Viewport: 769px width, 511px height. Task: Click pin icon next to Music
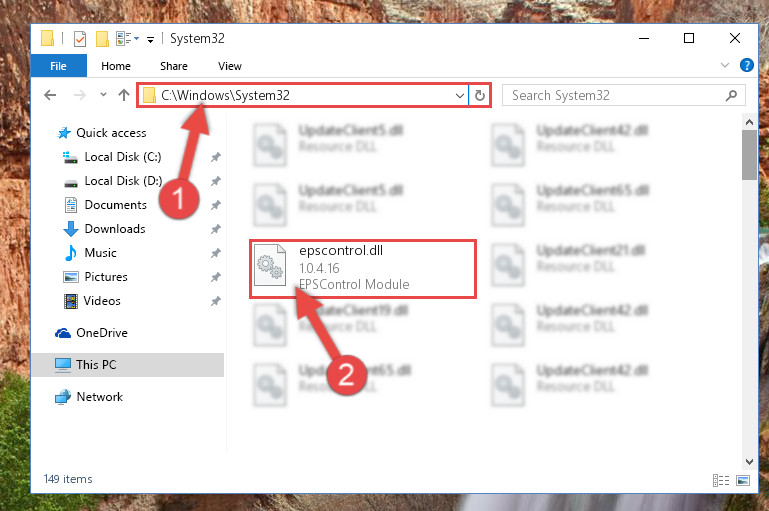click(215, 253)
